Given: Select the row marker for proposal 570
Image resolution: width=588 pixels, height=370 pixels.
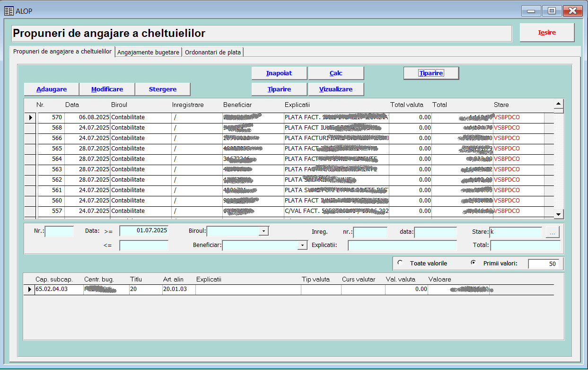Looking at the screenshot, I should pyautogui.click(x=31, y=117).
